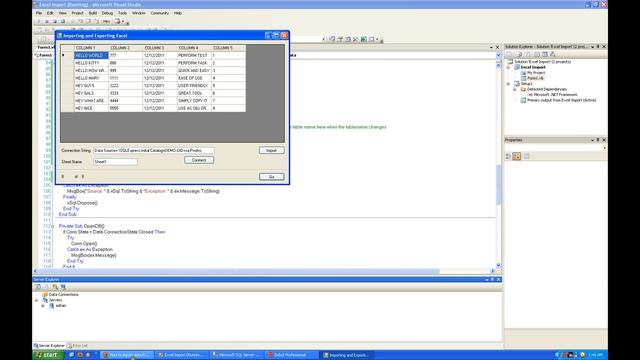
Task: Open the Windows Start menu
Action: pyautogui.click(x=48, y=355)
